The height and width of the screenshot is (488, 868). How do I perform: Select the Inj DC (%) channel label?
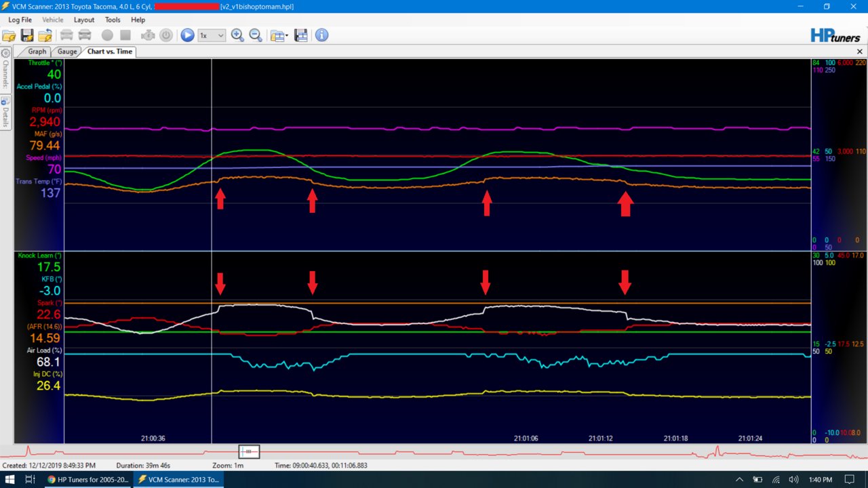pos(47,374)
